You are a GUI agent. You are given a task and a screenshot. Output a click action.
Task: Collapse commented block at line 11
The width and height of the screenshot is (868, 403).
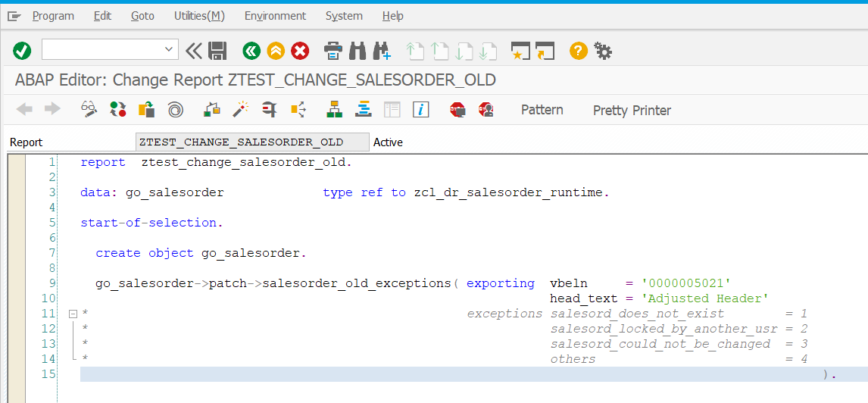72,314
